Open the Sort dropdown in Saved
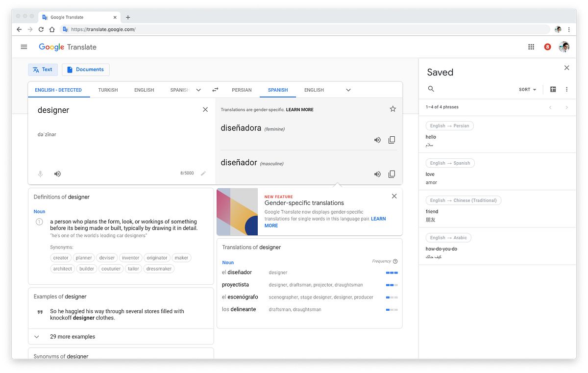The image size is (588, 373). click(528, 90)
